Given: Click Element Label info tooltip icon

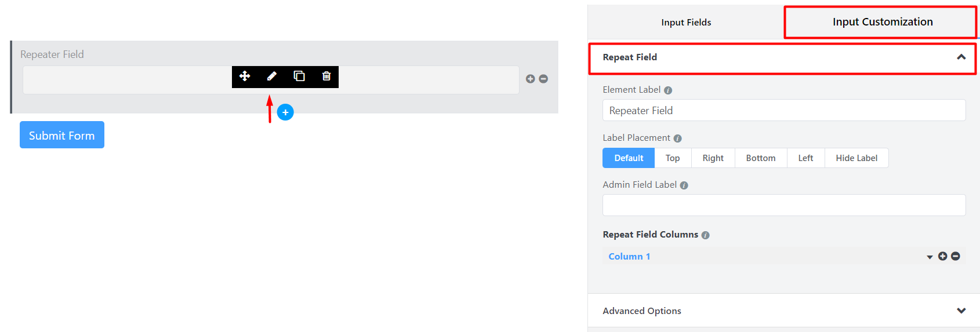Looking at the screenshot, I should (668, 90).
